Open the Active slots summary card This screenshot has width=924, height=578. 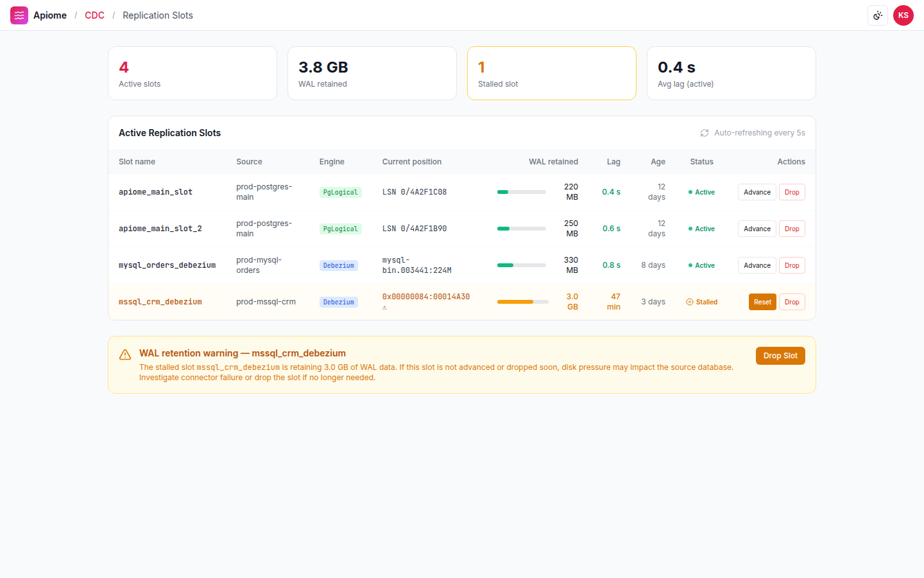(x=193, y=73)
